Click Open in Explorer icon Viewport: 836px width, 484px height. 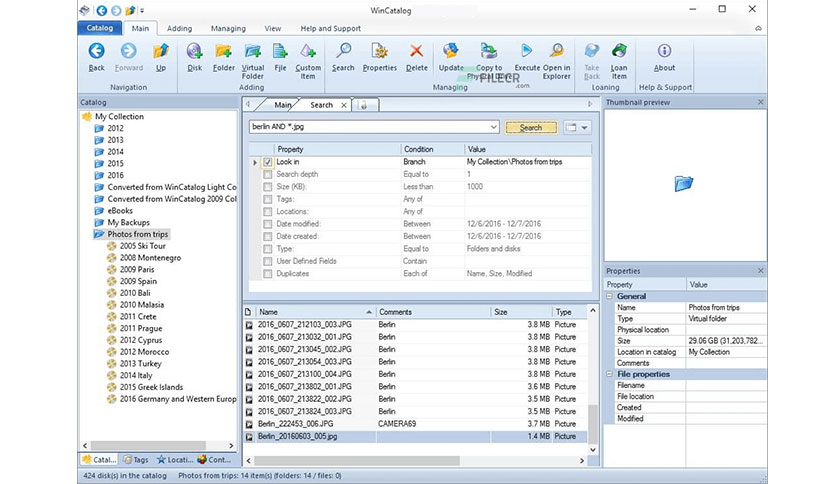(557, 51)
